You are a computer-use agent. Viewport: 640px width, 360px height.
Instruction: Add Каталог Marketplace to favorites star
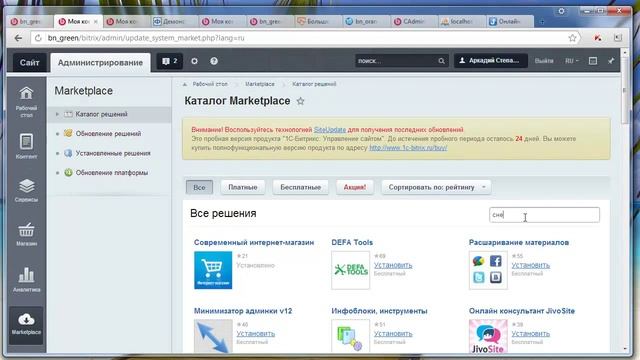tap(300, 101)
